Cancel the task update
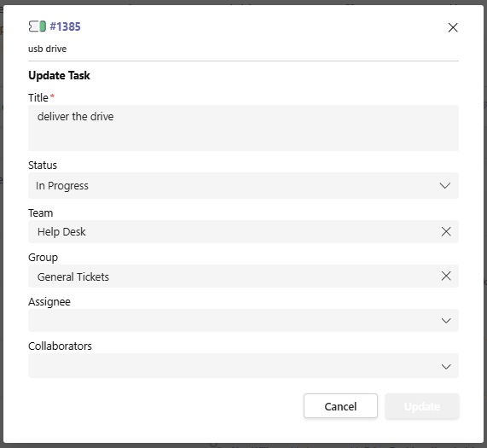 [340, 405]
